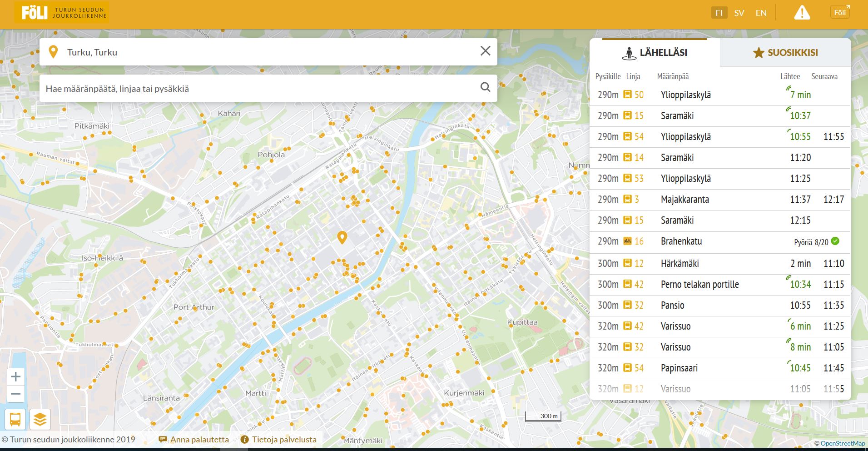Switch language to English (EN)

[761, 13]
